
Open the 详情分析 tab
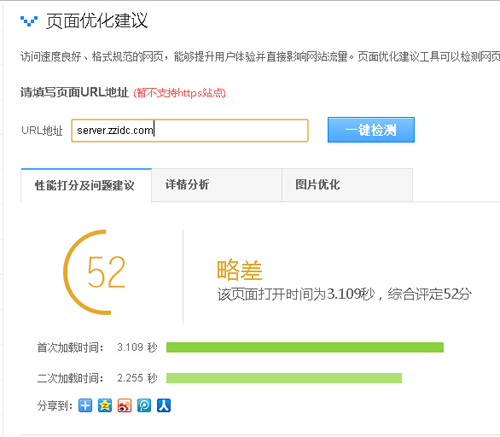pyautogui.click(x=217, y=185)
